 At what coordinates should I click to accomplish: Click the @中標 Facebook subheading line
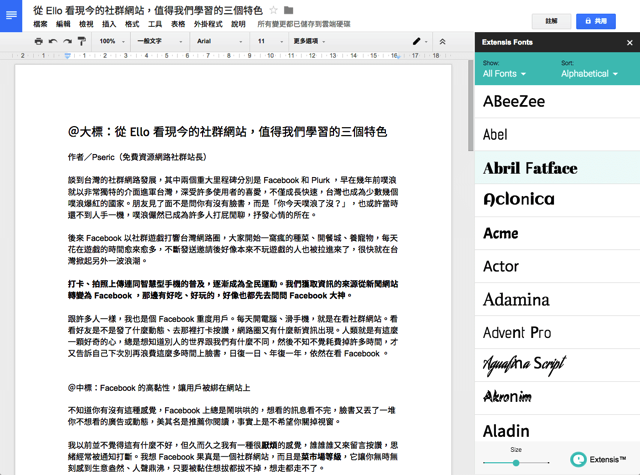tap(159, 388)
